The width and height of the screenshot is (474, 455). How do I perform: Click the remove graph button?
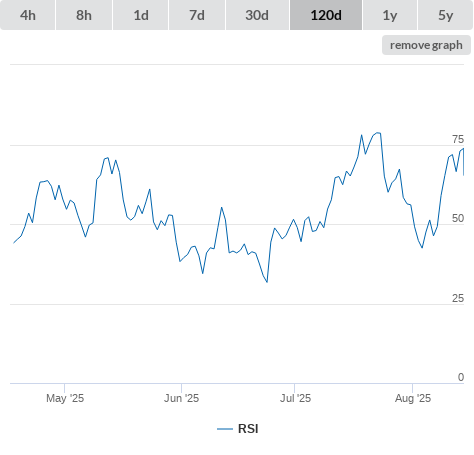(x=426, y=45)
